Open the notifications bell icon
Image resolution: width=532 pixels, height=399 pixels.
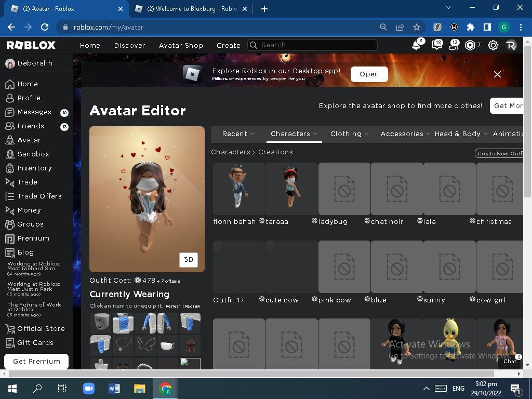416,45
